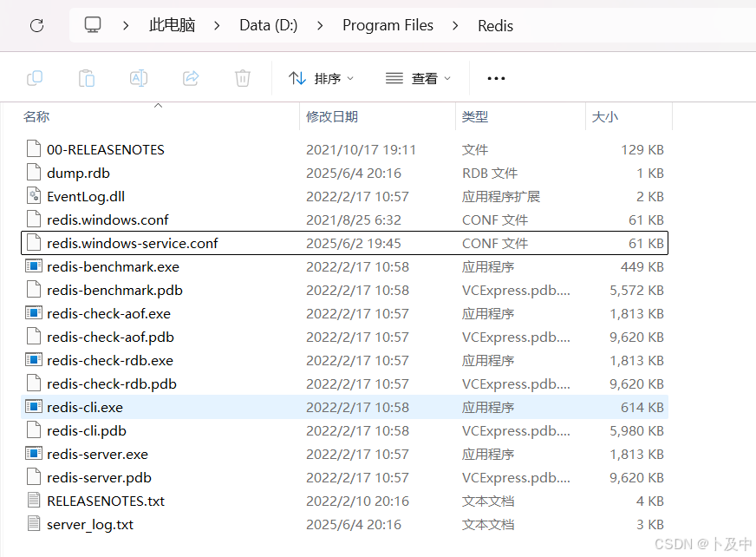Viewport: 756px width, 557px height.
Task: Sort by the 大小 column header
Action: click(604, 117)
